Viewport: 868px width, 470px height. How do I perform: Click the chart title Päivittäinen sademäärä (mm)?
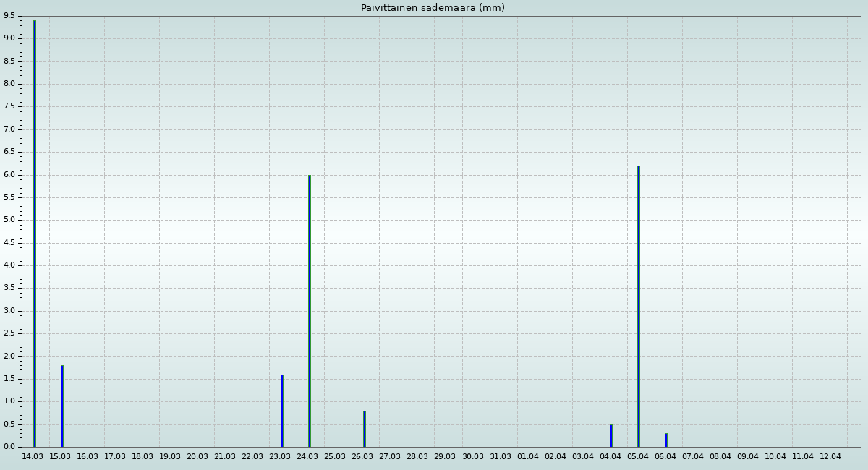coord(433,8)
